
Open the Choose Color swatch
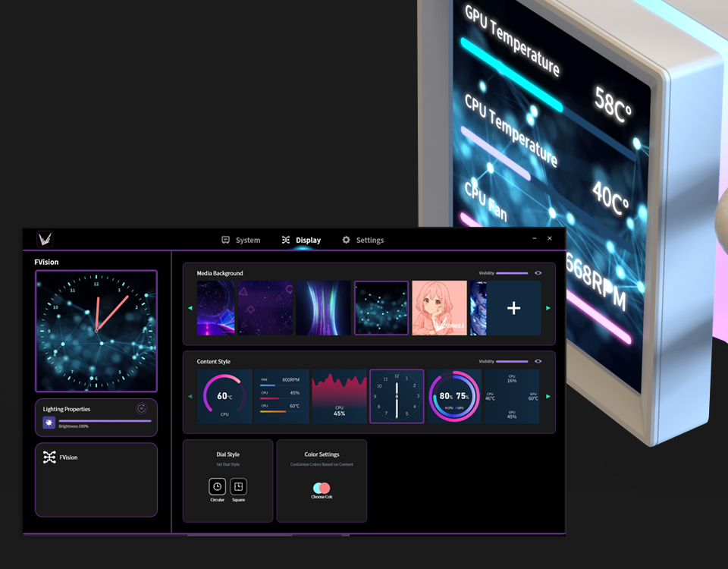322,488
